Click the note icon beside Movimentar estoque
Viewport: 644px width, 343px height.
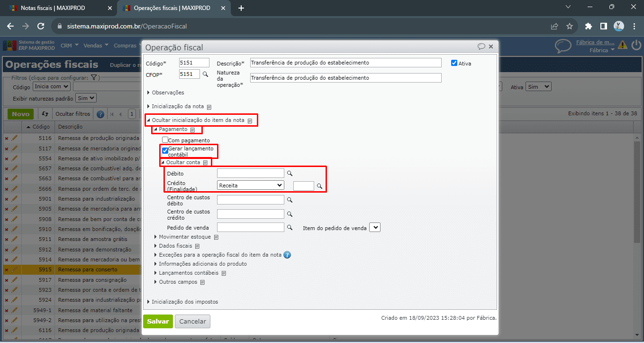[216, 237]
